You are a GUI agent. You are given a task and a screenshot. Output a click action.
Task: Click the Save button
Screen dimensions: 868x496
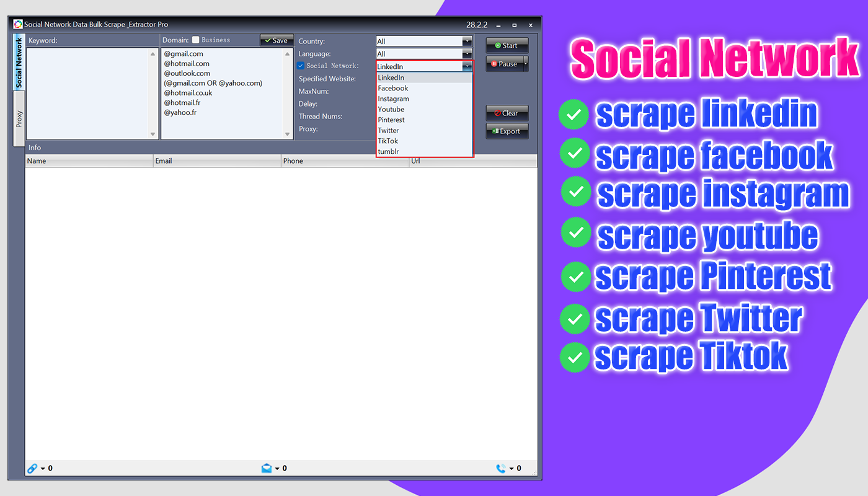tap(277, 40)
